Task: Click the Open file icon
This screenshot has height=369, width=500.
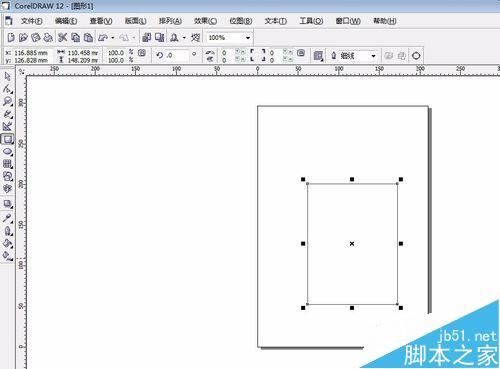Action: tap(23, 37)
